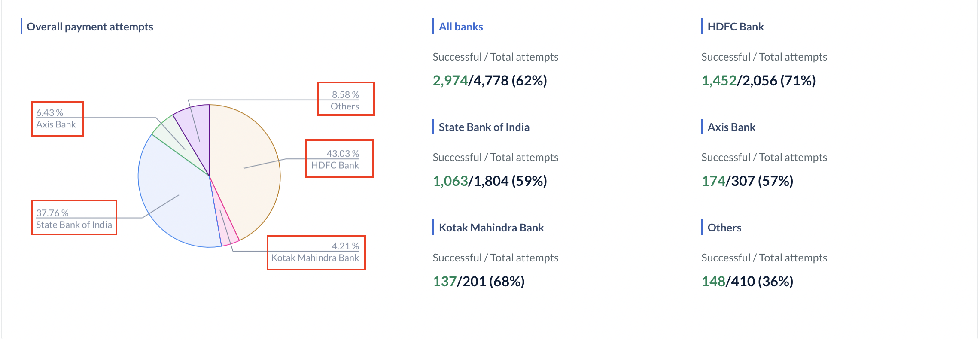This screenshot has height=340, width=980.
Task: Click the Axis Bank section heading
Action: coord(731,127)
